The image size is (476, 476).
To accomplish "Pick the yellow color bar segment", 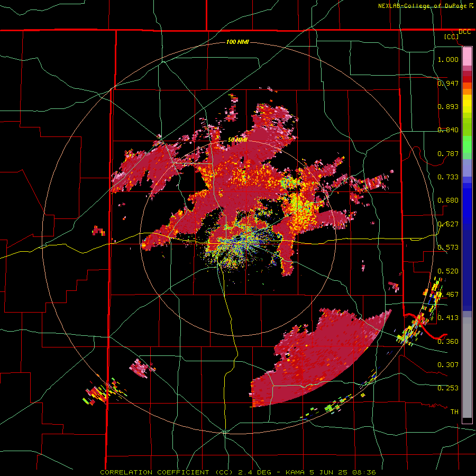I will pyautogui.click(x=467, y=104).
